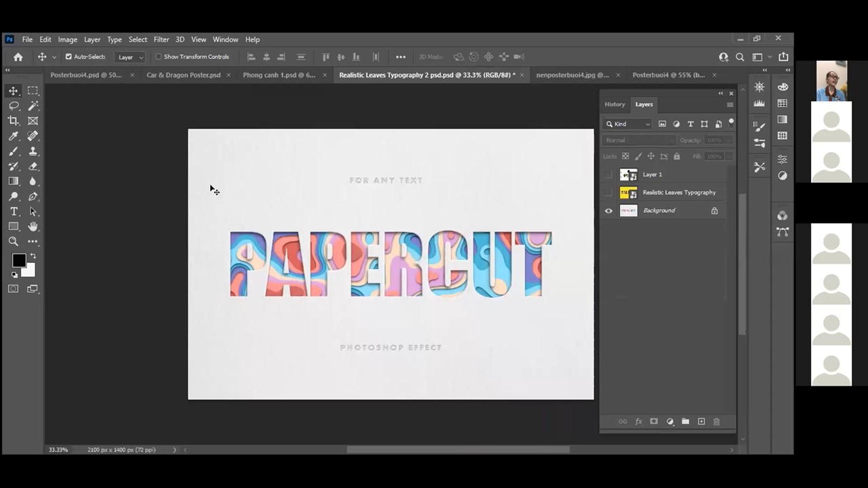Create a new group folder in Layers panel

[x=686, y=422]
